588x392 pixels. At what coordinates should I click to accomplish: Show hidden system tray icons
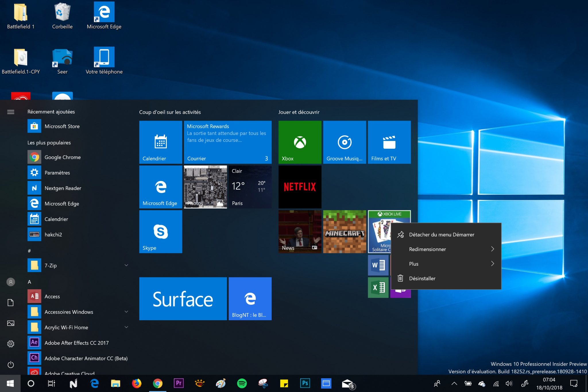point(454,383)
